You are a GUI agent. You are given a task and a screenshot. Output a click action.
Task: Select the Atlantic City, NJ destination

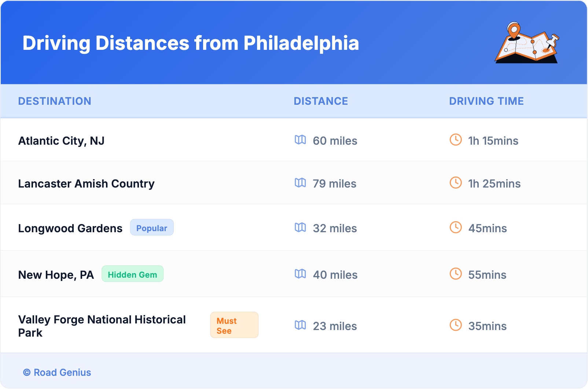click(x=61, y=141)
